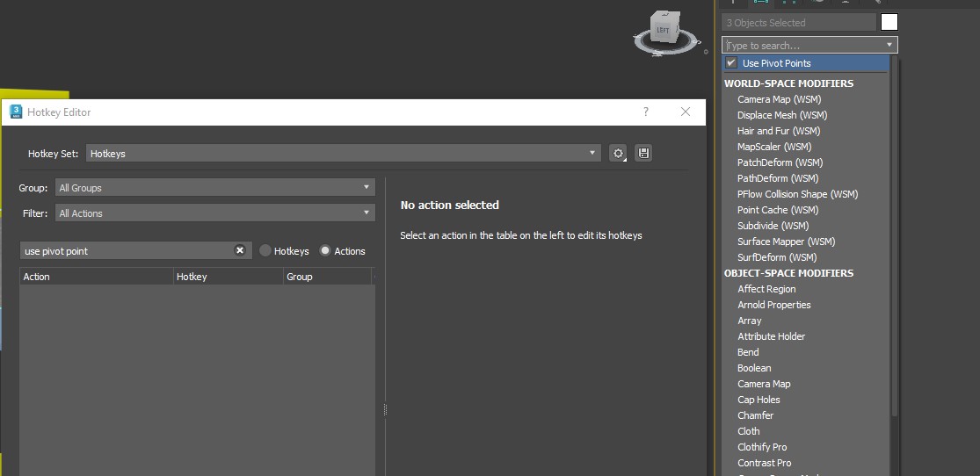Save the hotkey set with disk icon
The image size is (980, 476).
643,154
